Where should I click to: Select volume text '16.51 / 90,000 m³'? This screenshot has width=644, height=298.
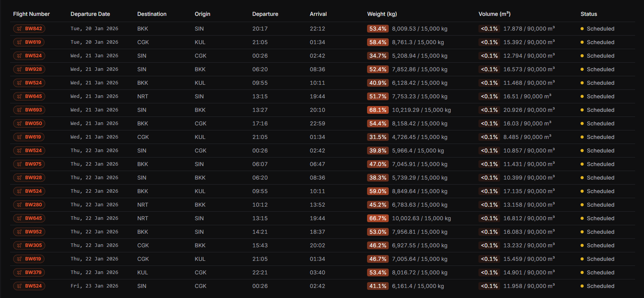(x=527, y=96)
